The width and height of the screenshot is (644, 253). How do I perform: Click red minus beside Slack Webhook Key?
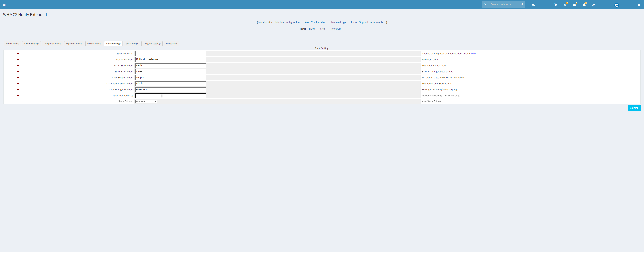click(18, 96)
